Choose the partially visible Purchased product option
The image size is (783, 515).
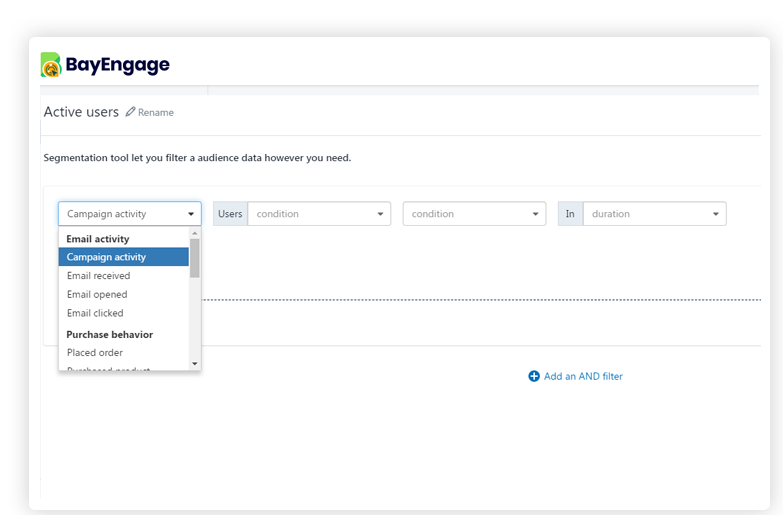pyautogui.click(x=108, y=368)
